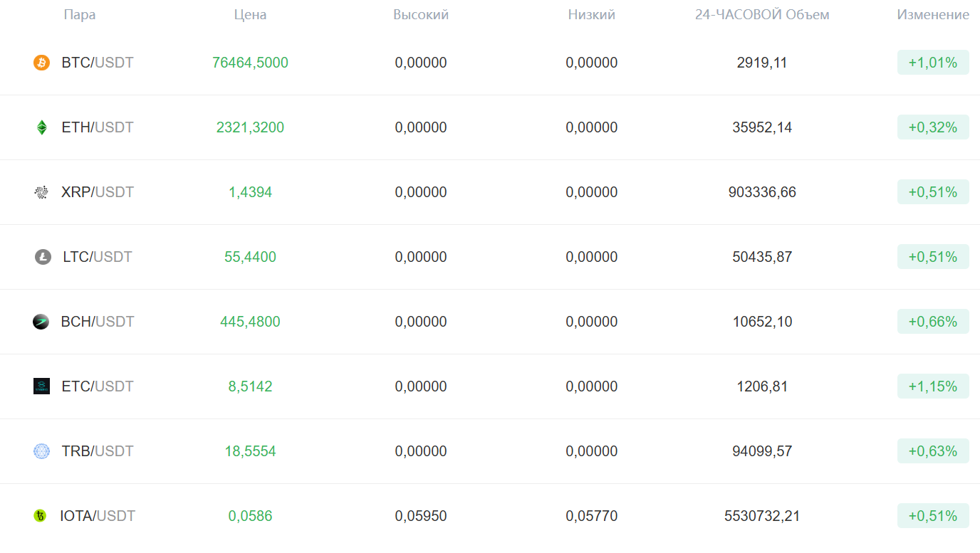The image size is (980, 553).
Task: Click the +0,32% change badge for ETH
Action: tap(933, 127)
